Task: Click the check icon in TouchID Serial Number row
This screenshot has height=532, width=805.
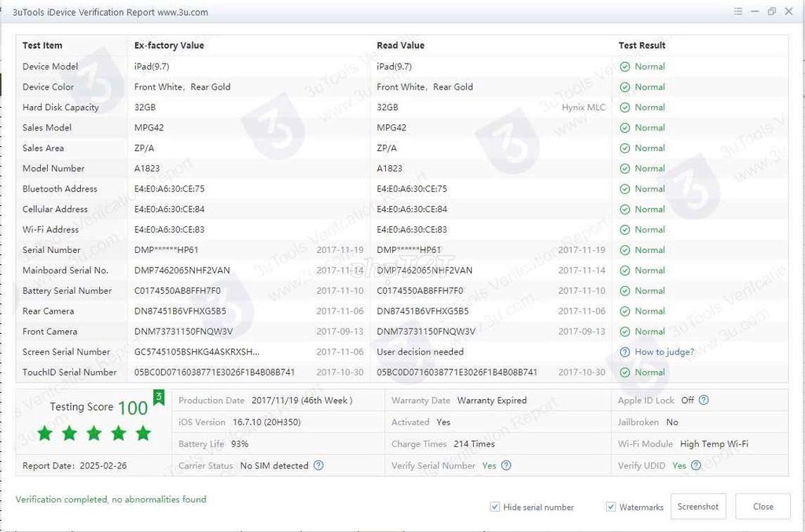Action: click(625, 372)
